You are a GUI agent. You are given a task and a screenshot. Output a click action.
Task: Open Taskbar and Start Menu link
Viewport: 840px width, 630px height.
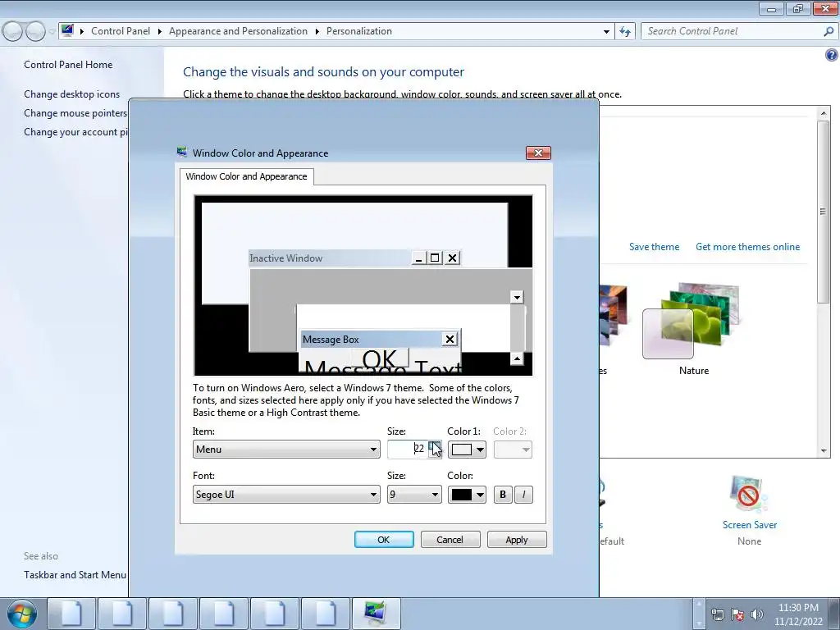(75, 575)
